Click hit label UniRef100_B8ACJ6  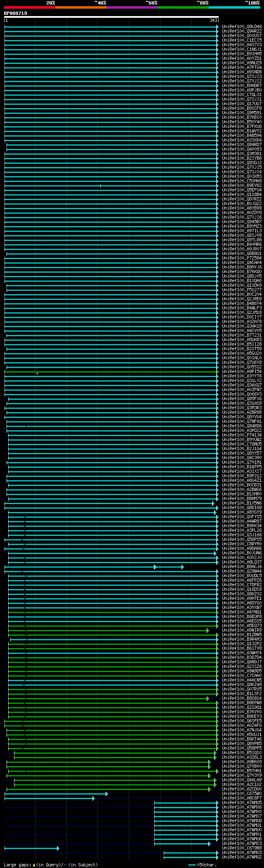pyautogui.click(x=242, y=566)
